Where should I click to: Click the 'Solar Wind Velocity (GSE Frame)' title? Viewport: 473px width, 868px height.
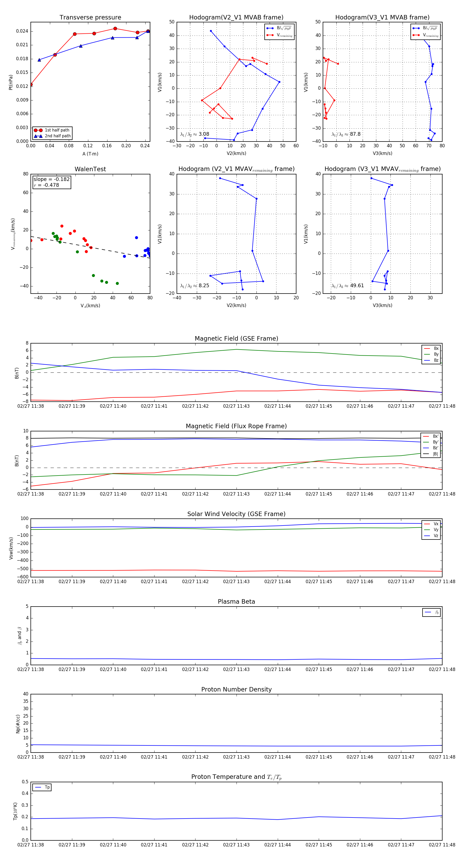point(236,514)
